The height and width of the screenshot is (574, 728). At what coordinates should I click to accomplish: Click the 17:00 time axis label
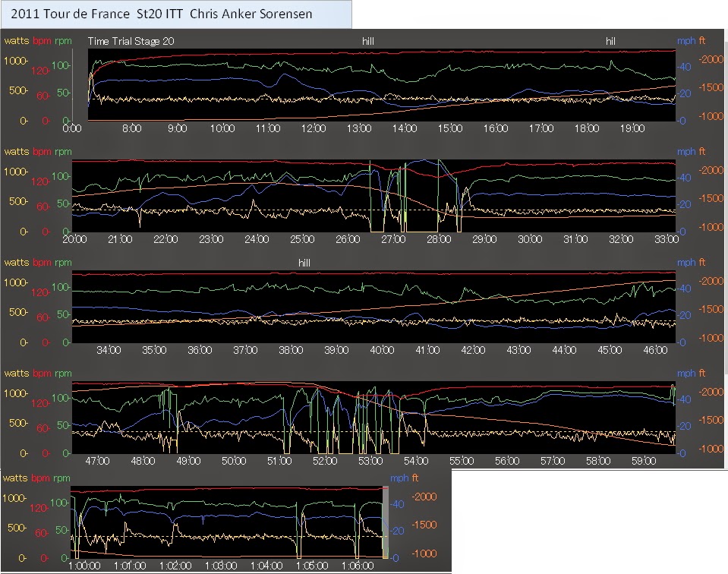[x=541, y=128]
